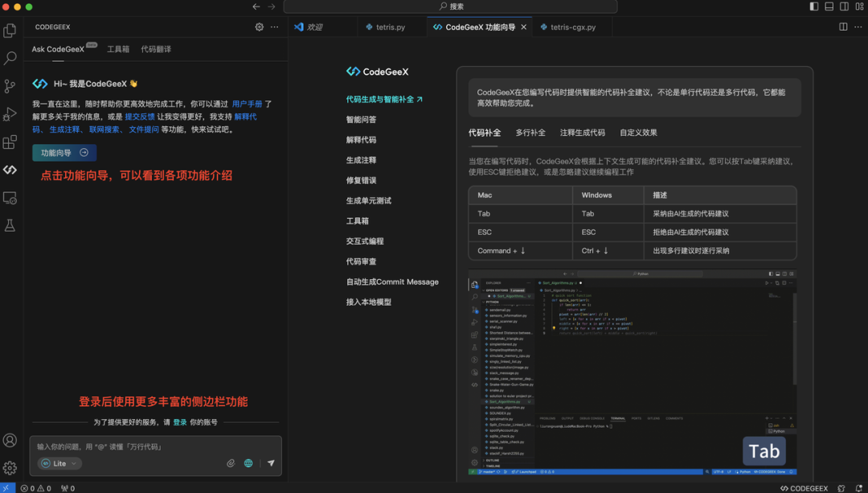Open the Manage gear in activity bar

coord(10,468)
